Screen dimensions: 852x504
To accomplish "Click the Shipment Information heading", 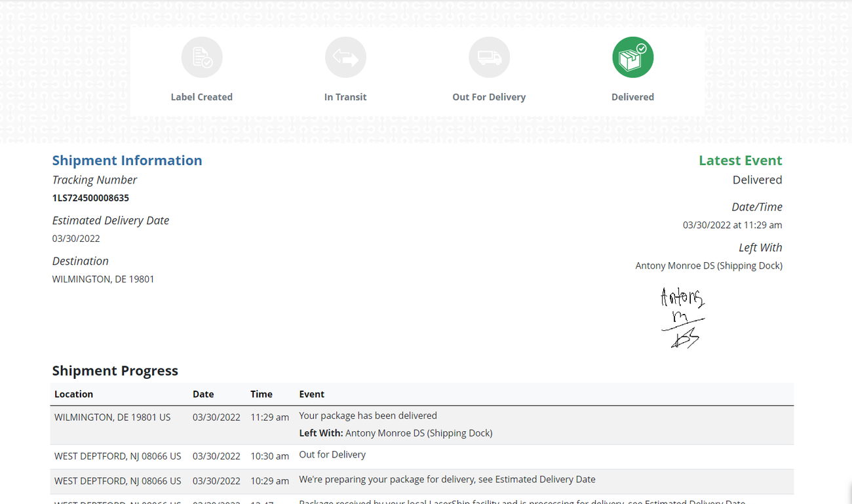I will pos(127,161).
